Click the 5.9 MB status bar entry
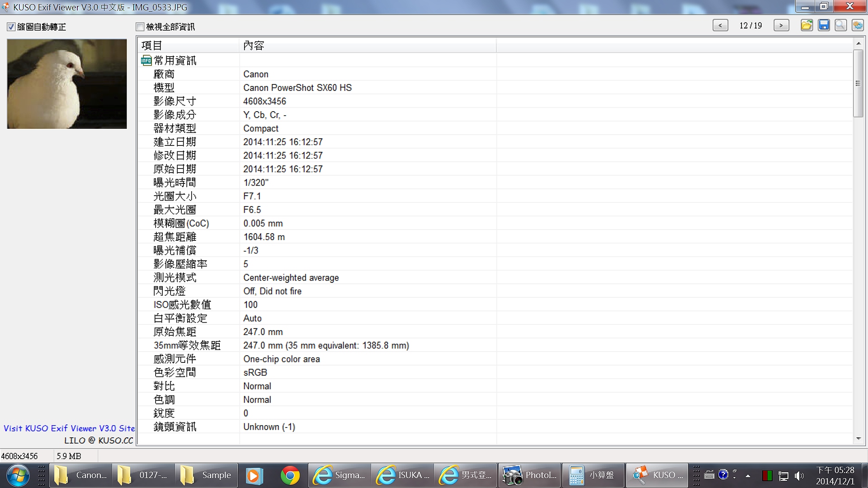The width and height of the screenshot is (868, 488). pos(69,456)
